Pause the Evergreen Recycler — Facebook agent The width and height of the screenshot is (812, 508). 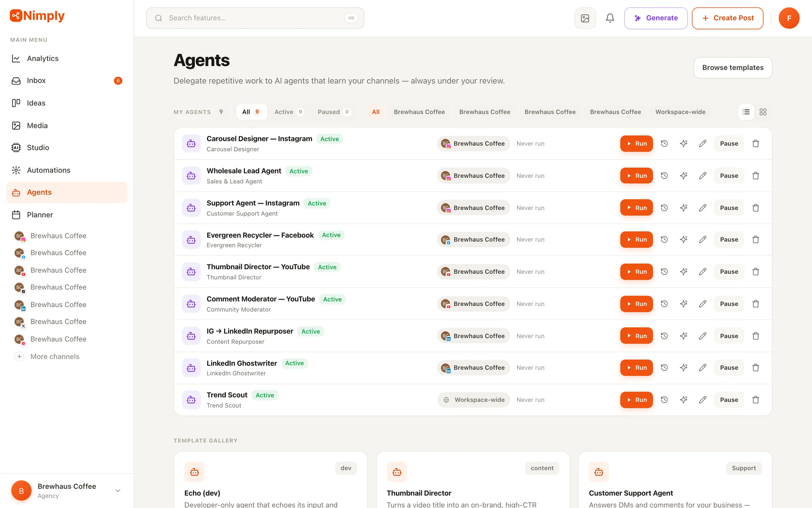[x=729, y=239]
